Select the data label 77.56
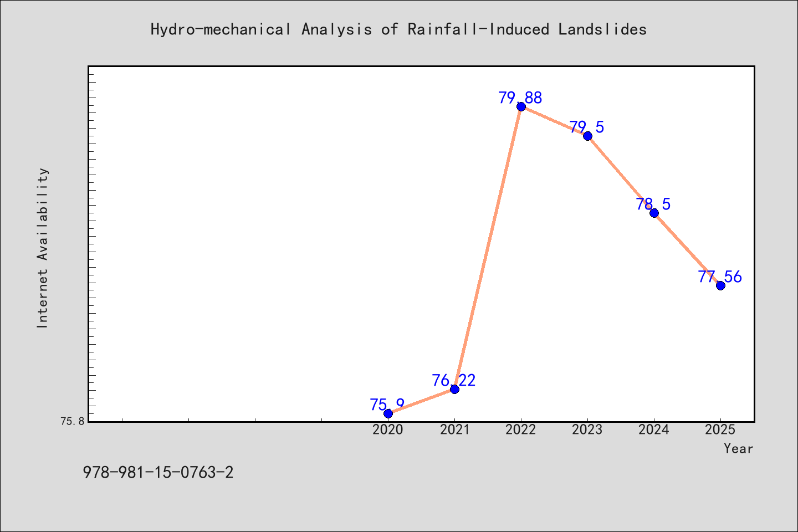The height and width of the screenshot is (532, 798). (720, 277)
